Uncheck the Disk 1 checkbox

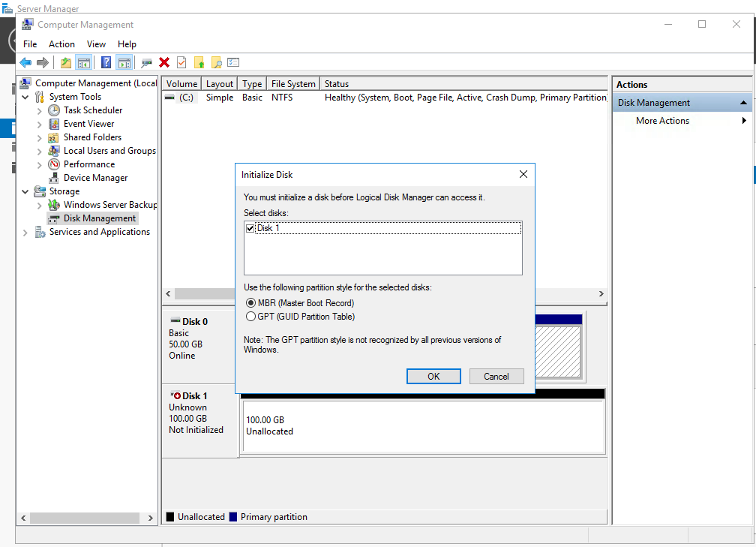click(250, 228)
